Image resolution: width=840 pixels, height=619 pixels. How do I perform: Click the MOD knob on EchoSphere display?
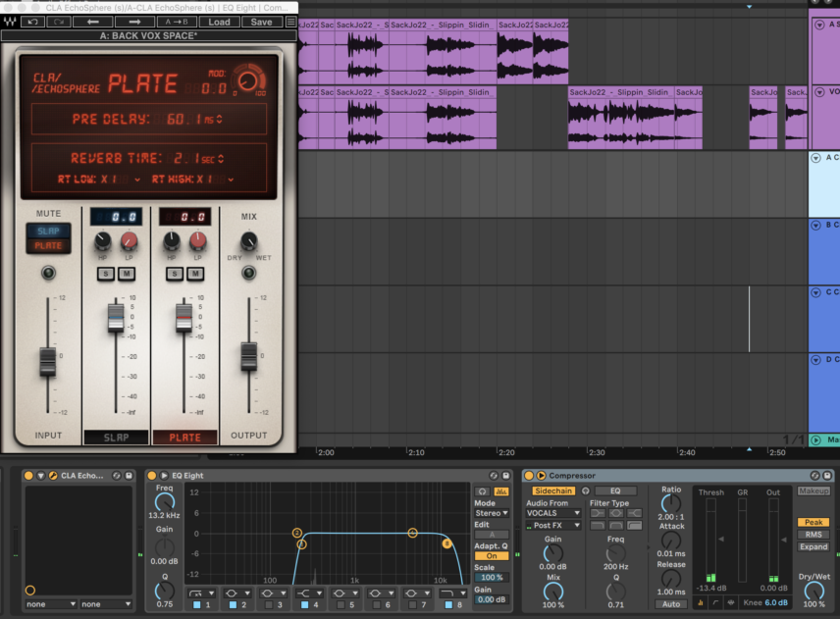247,80
